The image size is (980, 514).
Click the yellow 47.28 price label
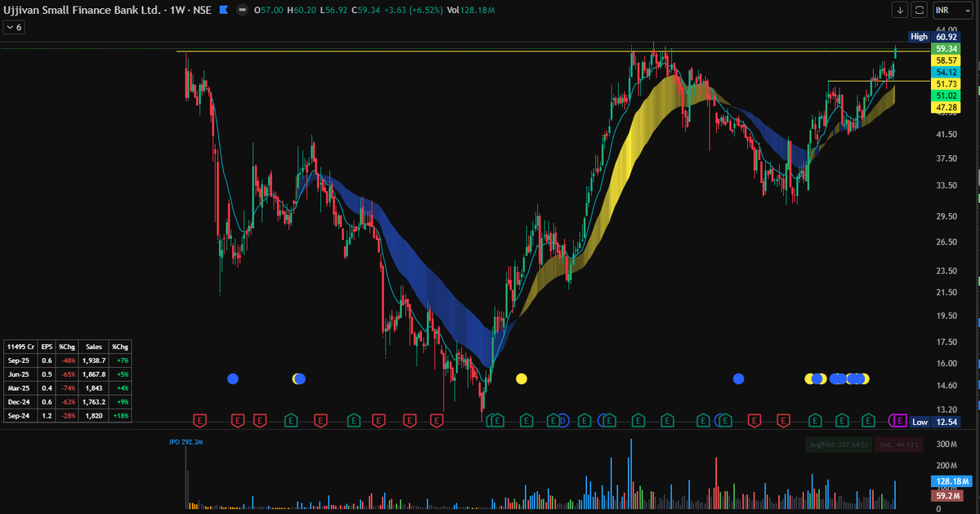[x=947, y=108]
